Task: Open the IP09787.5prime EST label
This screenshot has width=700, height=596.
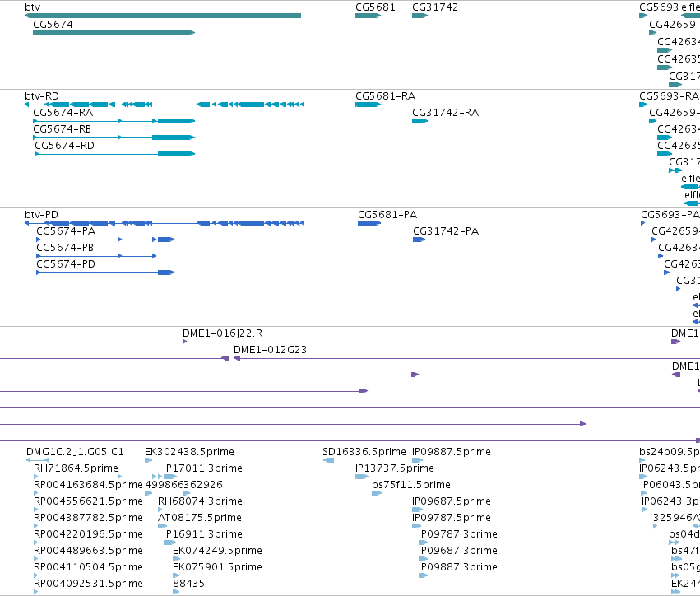Action: (x=452, y=518)
